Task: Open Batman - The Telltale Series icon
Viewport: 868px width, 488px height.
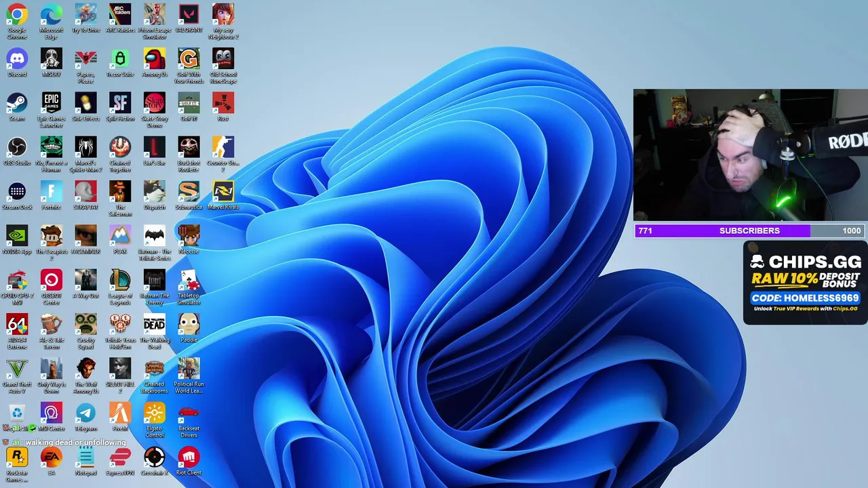Action: 155,236
